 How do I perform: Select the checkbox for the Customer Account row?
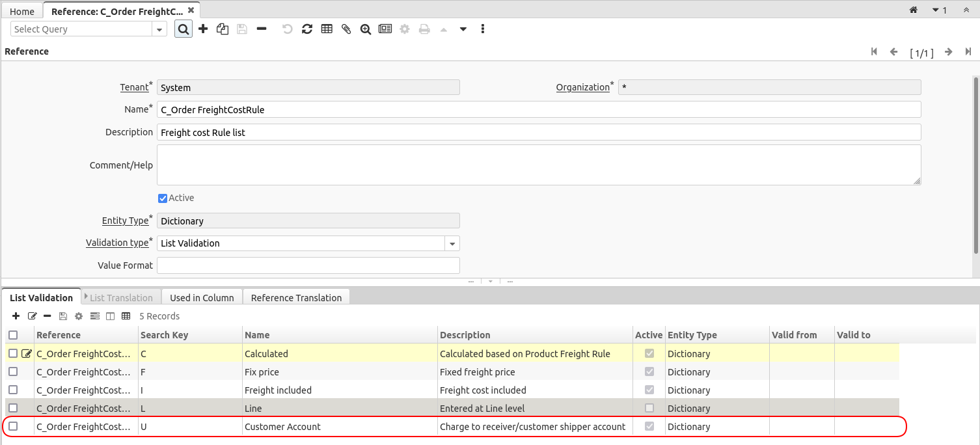(x=13, y=427)
